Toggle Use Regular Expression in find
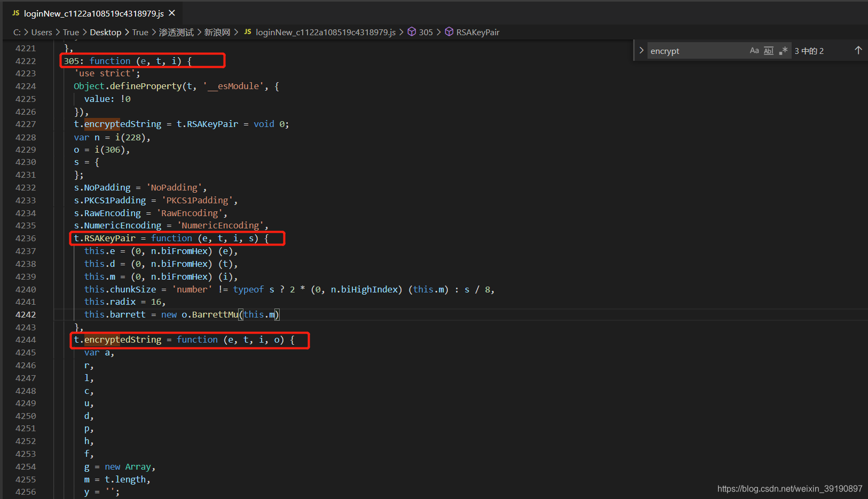Viewport: 868px width, 499px height. pos(783,51)
